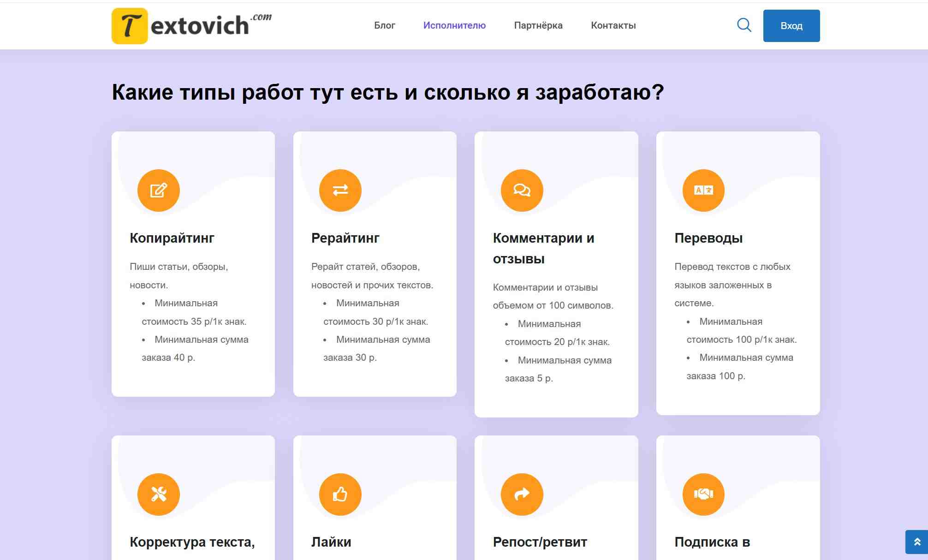
Task: Click the Репост share arrow icon
Action: 522,494
